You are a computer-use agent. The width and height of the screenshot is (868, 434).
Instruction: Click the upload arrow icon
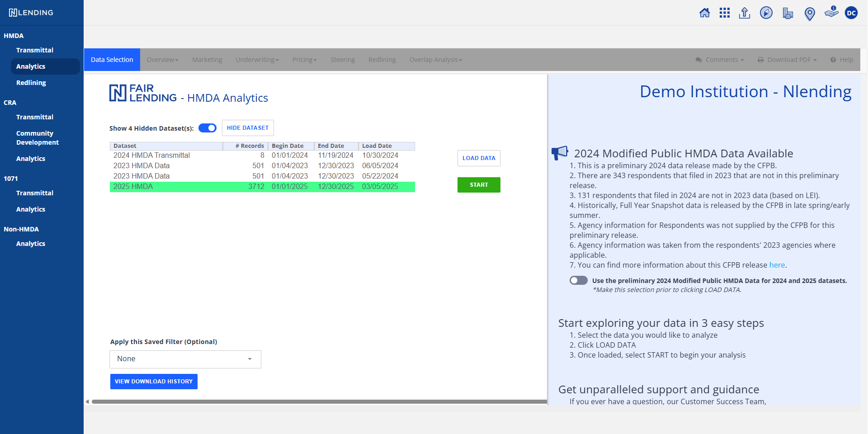tap(745, 13)
